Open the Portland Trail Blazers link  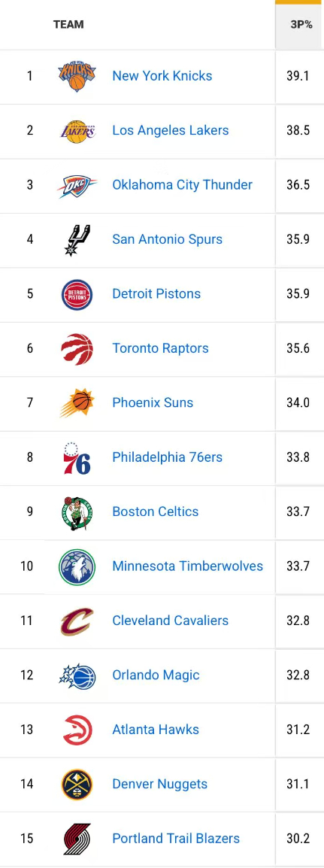176,839
